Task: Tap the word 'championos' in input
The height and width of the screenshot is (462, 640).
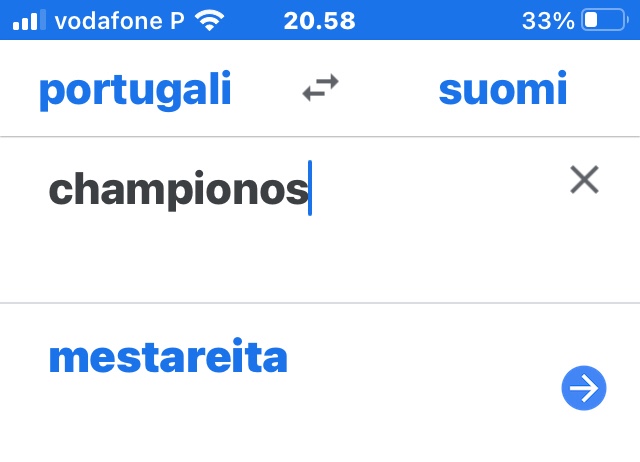Action: [x=178, y=189]
